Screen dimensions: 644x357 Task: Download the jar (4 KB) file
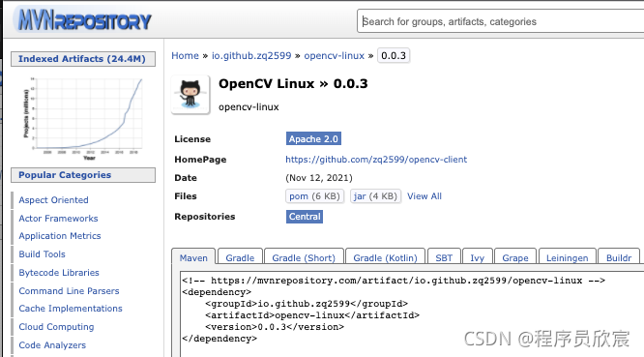(375, 196)
